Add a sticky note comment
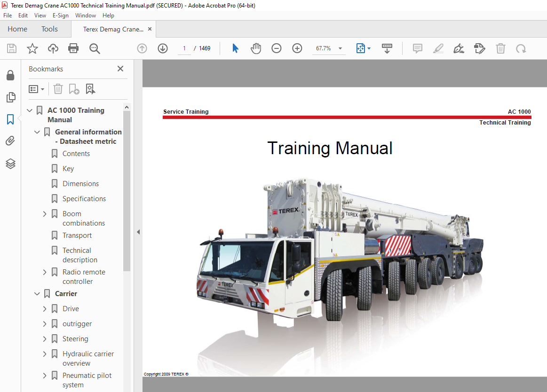The width and height of the screenshot is (547, 392). pos(418,48)
